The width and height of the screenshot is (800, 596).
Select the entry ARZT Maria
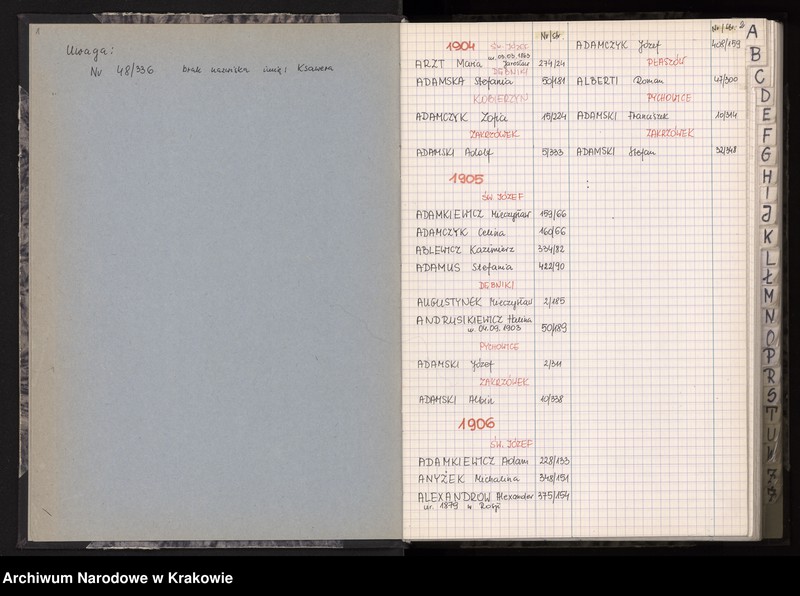pos(448,64)
